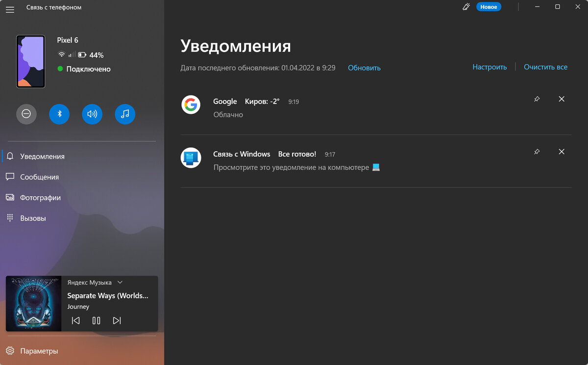588x365 pixels.
Task: Dismiss the Связь с Windows notification
Action: click(562, 152)
